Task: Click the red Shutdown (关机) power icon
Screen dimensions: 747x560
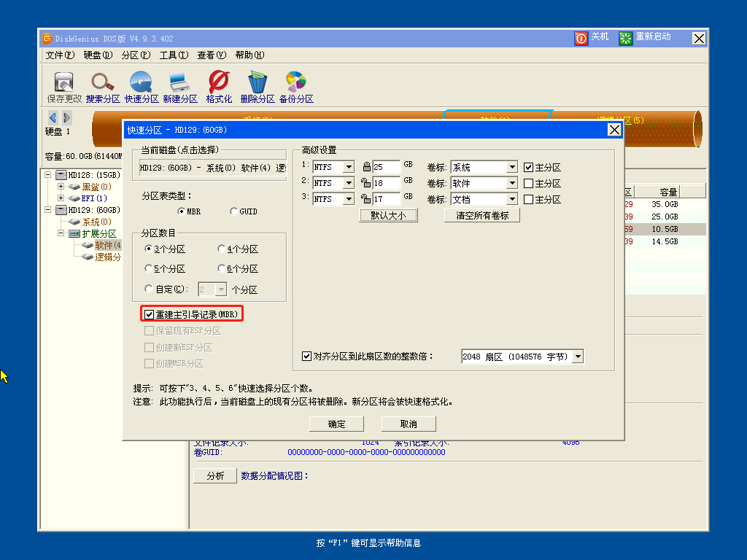Action: pyautogui.click(x=581, y=39)
